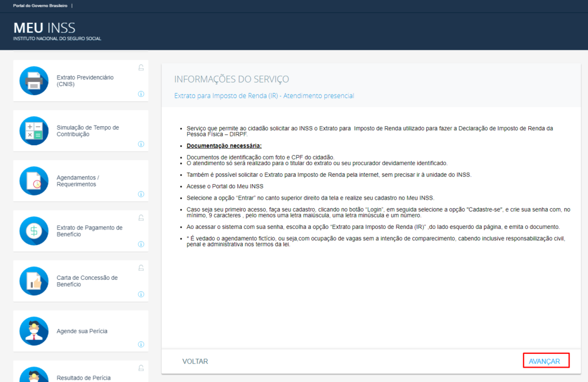Click the Extrato de Pagamento de Benefício dollar icon

[x=34, y=231]
